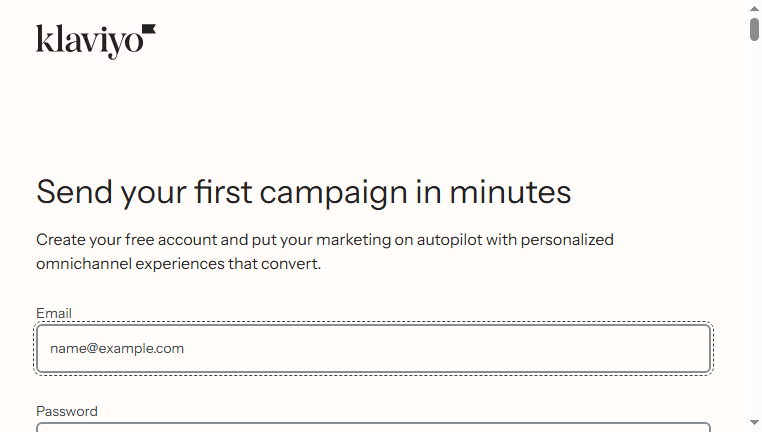Click the scrollbar down arrow
This screenshot has width=762, height=432.
[754, 422]
